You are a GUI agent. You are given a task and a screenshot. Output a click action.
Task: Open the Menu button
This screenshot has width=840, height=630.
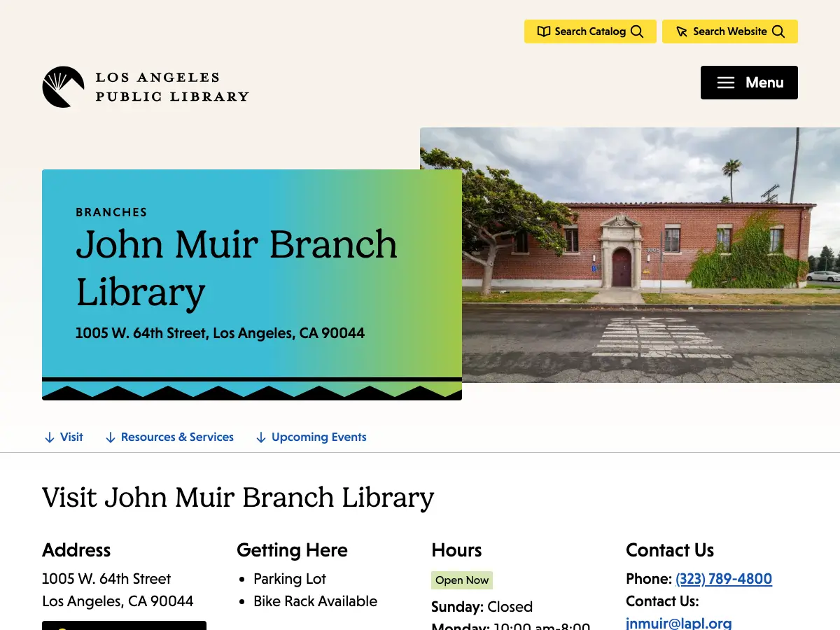point(749,83)
